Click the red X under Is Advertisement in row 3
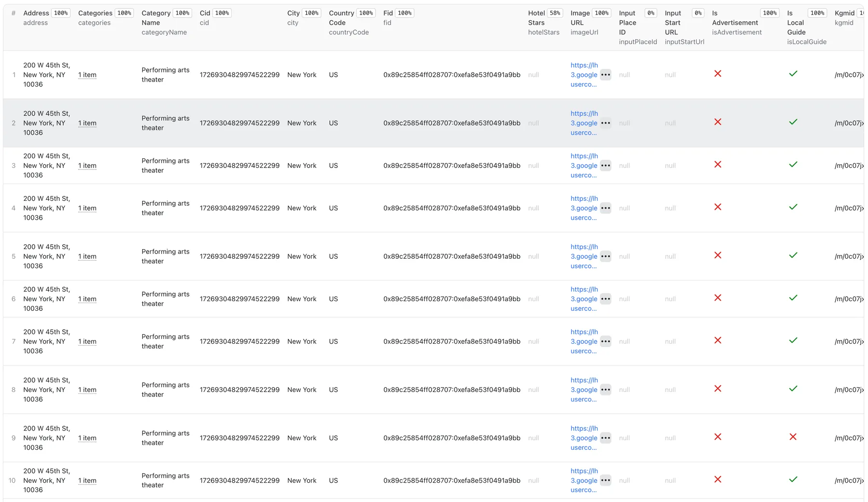This screenshot has width=868, height=502. pos(718,165)
